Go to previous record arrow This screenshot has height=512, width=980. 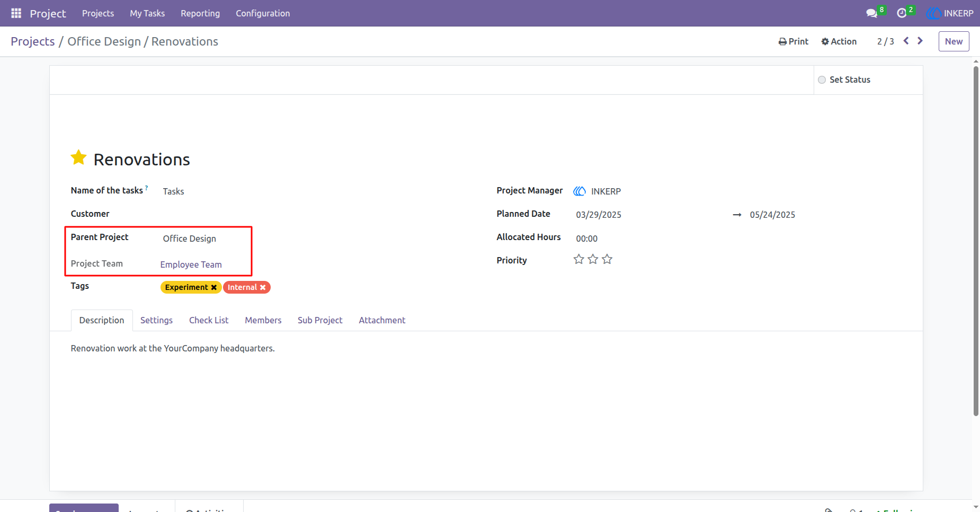point(906,41)
